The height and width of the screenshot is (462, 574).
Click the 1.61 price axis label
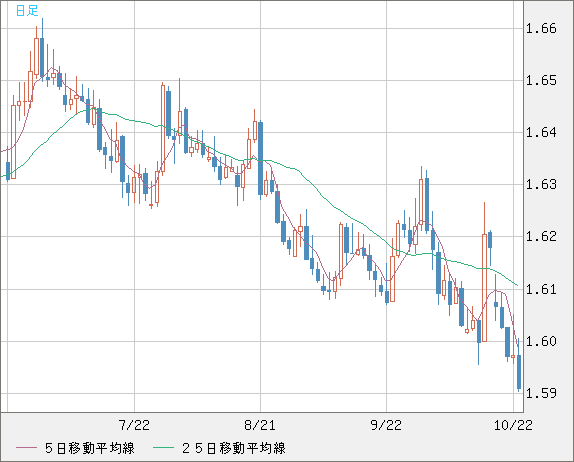tap(541, 289)
